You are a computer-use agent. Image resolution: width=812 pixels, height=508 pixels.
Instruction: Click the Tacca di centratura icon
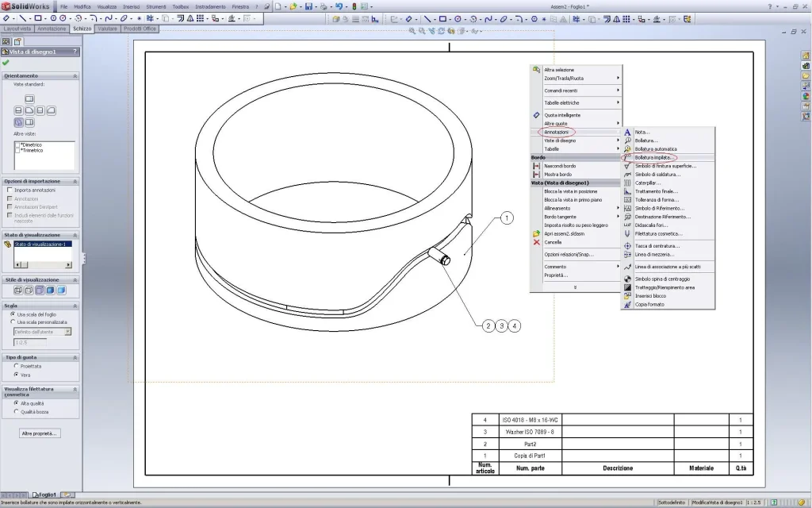point(627,246)
